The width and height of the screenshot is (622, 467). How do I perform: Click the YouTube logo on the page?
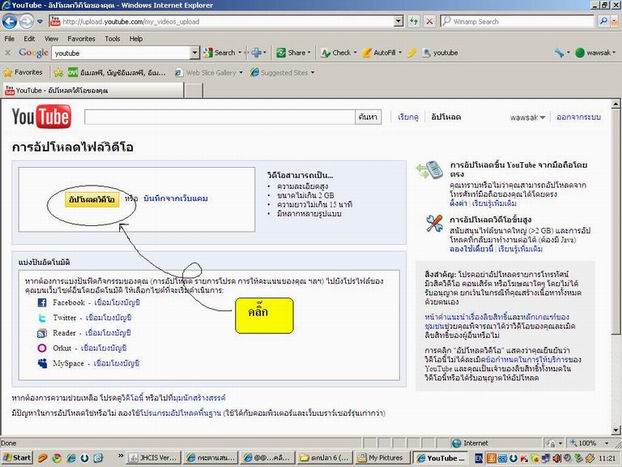click(x=41, y=117)
